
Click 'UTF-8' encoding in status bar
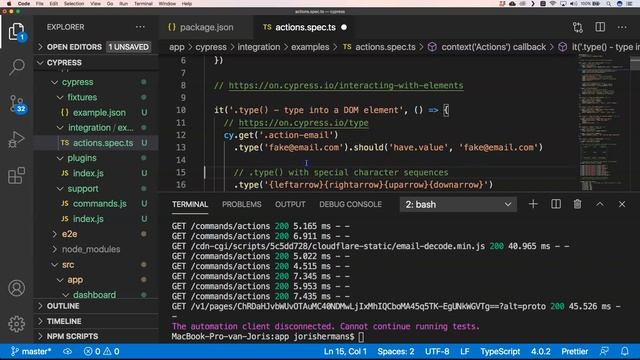[437, 351]
